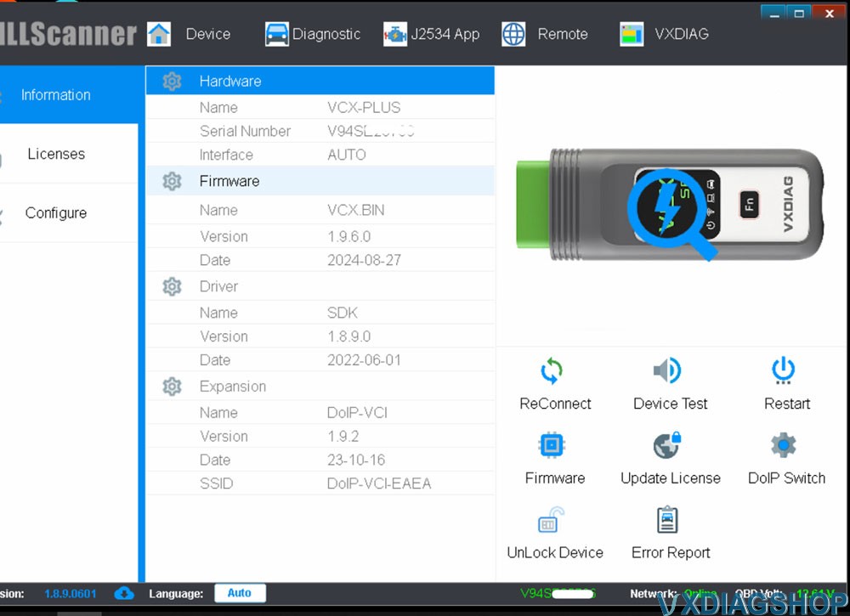Click the home house icon
The width and height of the screenshot is (850, 616).
coord(159,34)
